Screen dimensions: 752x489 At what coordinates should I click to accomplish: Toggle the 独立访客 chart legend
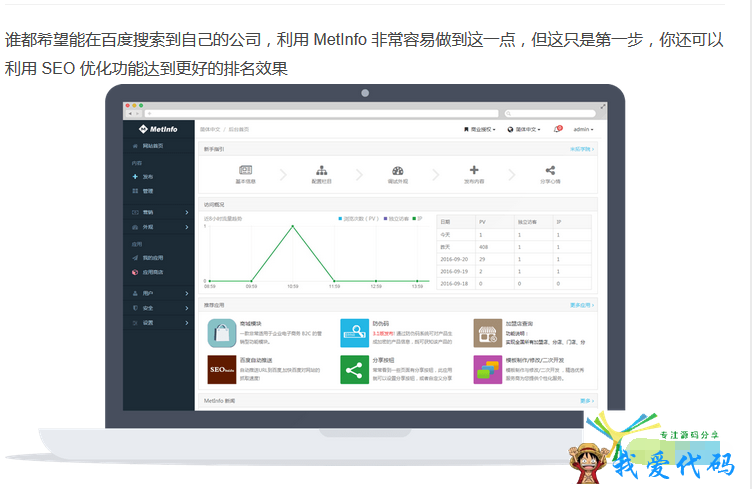[x=396, y=219]
